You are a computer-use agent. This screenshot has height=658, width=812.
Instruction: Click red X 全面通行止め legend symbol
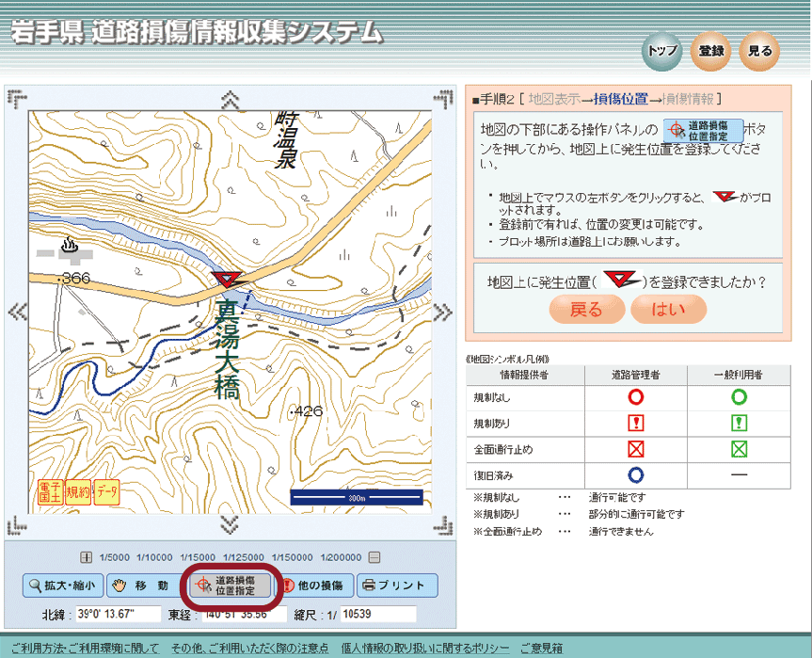tap(635, 449)
